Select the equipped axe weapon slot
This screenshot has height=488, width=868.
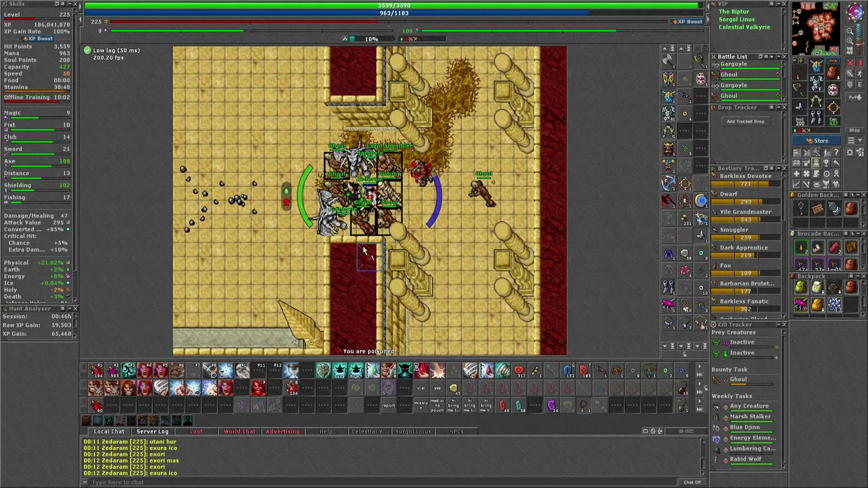(800, 89)
